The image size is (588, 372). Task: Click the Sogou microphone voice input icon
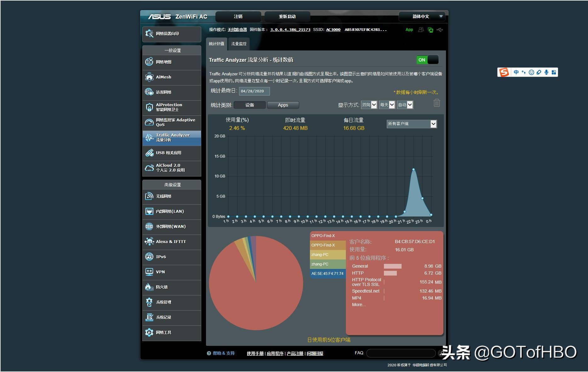click(546, 73)
